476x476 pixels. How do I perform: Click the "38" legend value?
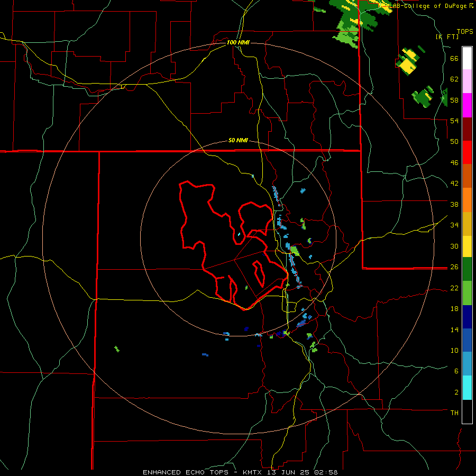point(454,204)
